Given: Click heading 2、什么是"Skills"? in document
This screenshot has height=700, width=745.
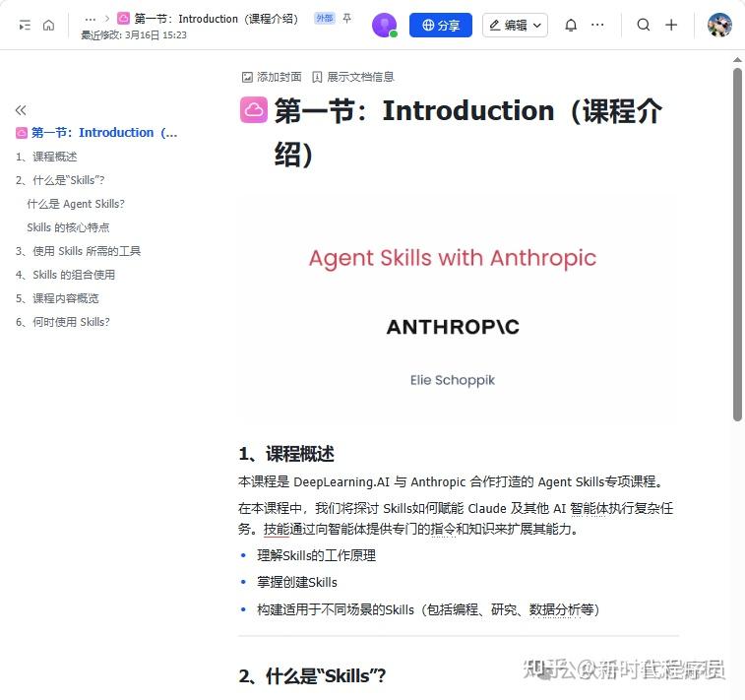Looking at the screenshot, I should coord(312,675).
